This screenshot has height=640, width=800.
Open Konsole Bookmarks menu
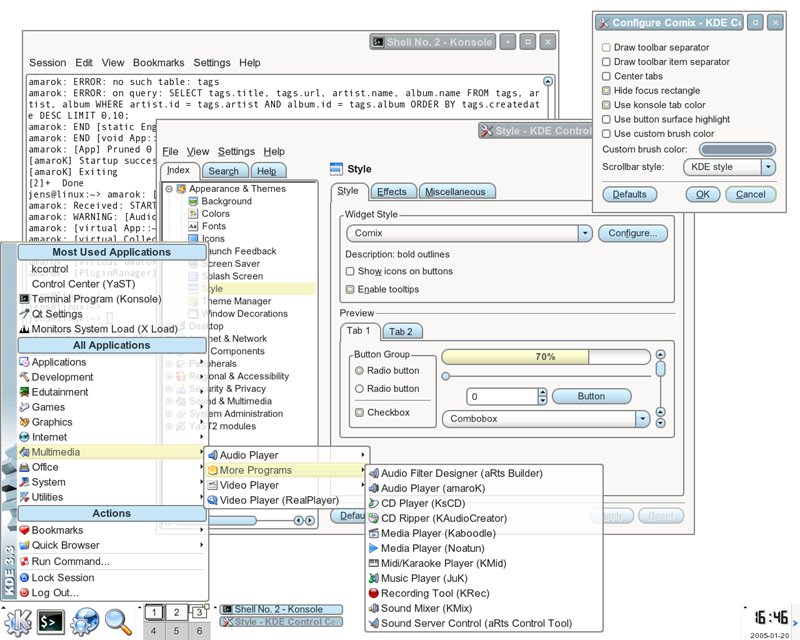(x=158, y=63)
